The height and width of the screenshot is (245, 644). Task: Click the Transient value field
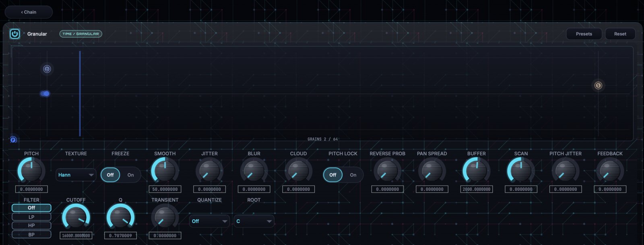165,235
